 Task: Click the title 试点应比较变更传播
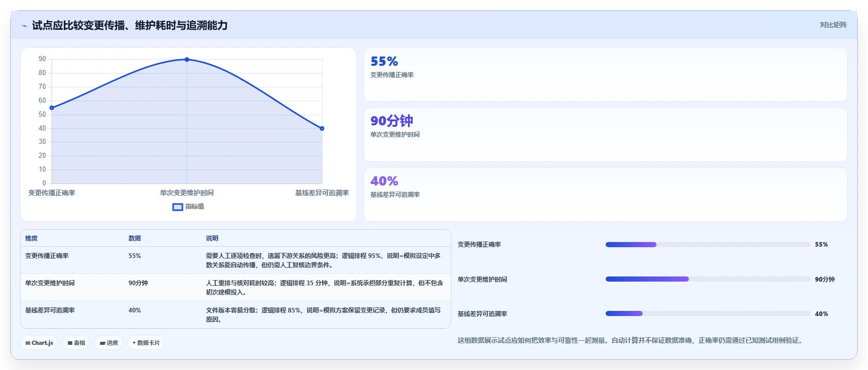point(130,25)
